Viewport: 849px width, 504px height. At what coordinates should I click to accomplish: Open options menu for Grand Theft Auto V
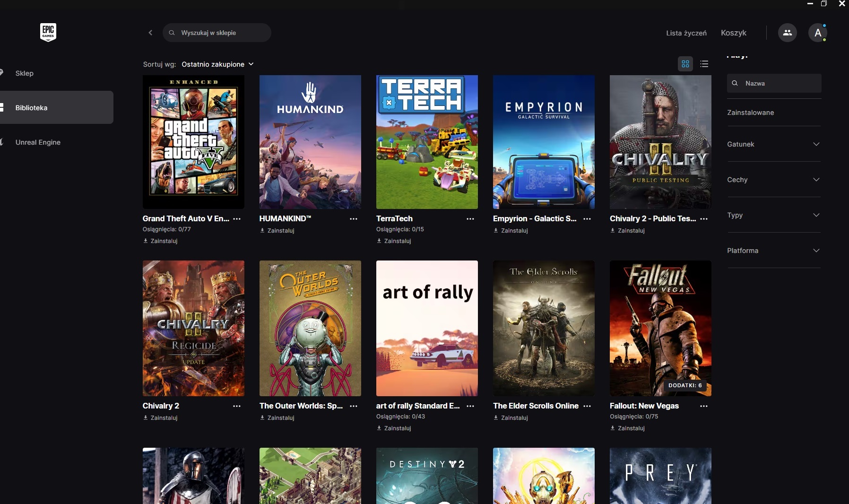(x=237, y=219)
